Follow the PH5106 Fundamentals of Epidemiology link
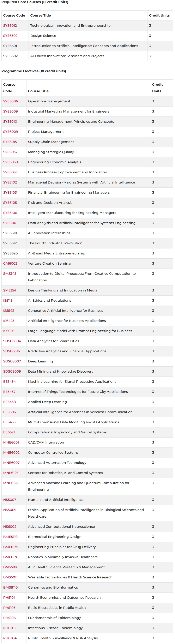175x644 pixels. pos(9,618)
